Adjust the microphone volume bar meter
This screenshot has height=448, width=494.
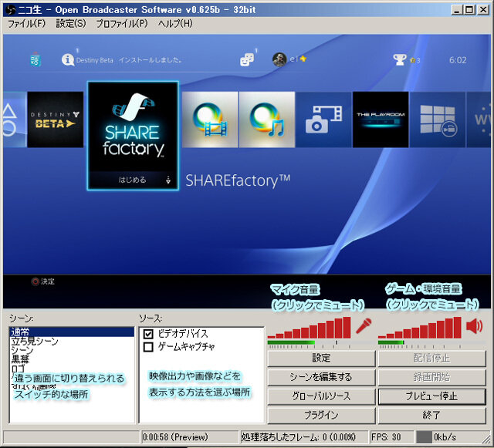click(x=309, y=328)
